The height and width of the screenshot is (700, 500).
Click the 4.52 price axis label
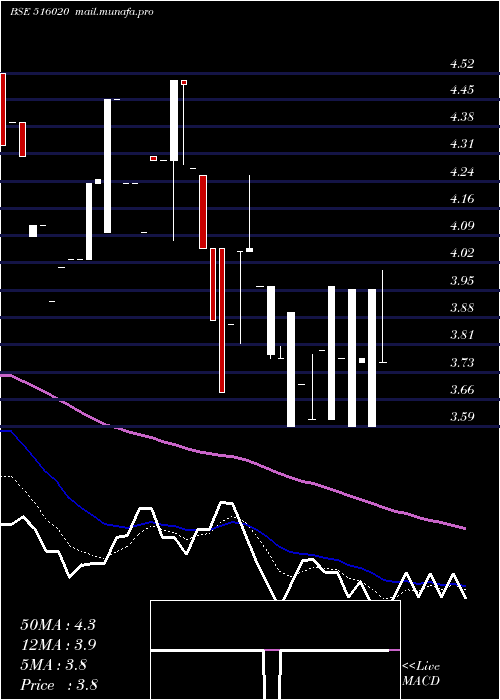(x=462, y=64)
